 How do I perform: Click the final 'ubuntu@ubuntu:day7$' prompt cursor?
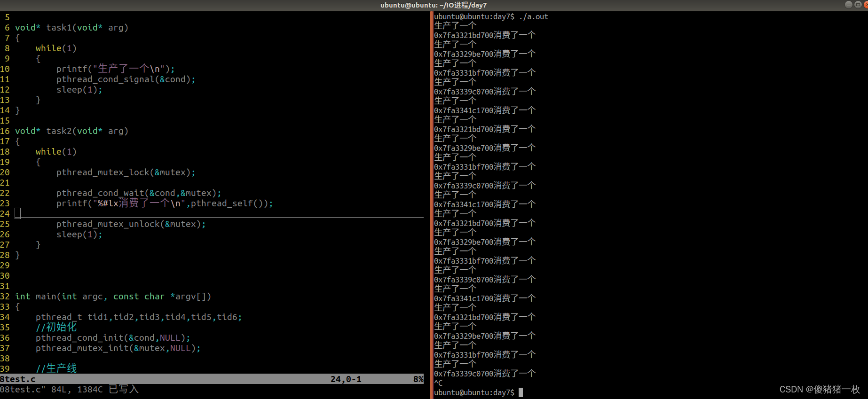[x=521, y=392]
